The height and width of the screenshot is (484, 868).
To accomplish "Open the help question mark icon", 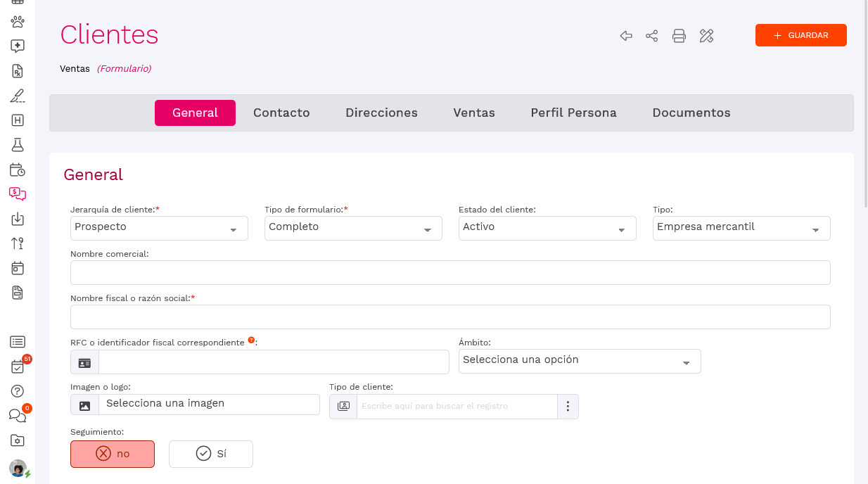I will click(x=17, y=391).
